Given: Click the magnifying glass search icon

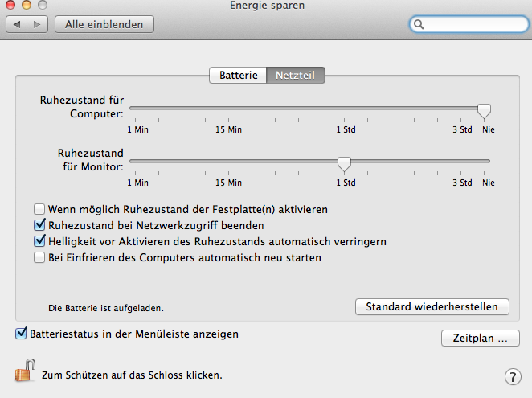Looking at the screenshot, I should 419,25.
